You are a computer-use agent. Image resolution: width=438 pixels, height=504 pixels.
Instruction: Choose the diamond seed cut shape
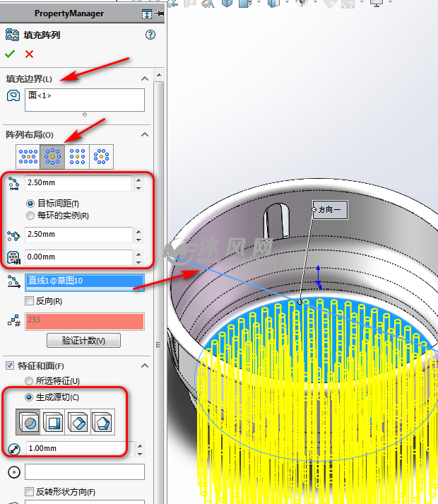point(78,422)
